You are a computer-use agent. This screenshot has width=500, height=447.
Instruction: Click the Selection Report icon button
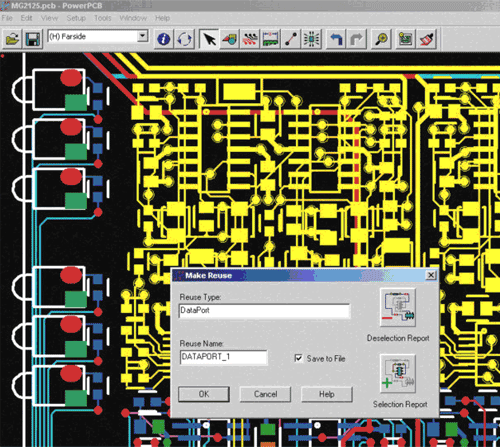[x=398, y=374]
